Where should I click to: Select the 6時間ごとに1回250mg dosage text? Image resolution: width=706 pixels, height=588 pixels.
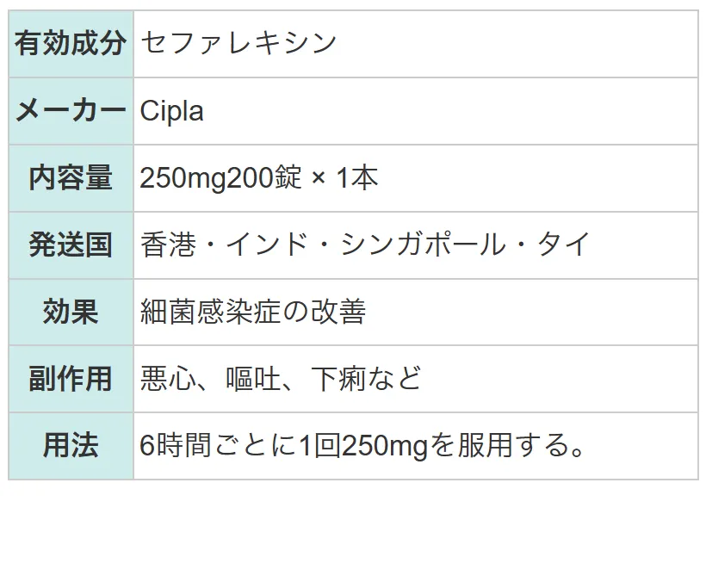283,446
